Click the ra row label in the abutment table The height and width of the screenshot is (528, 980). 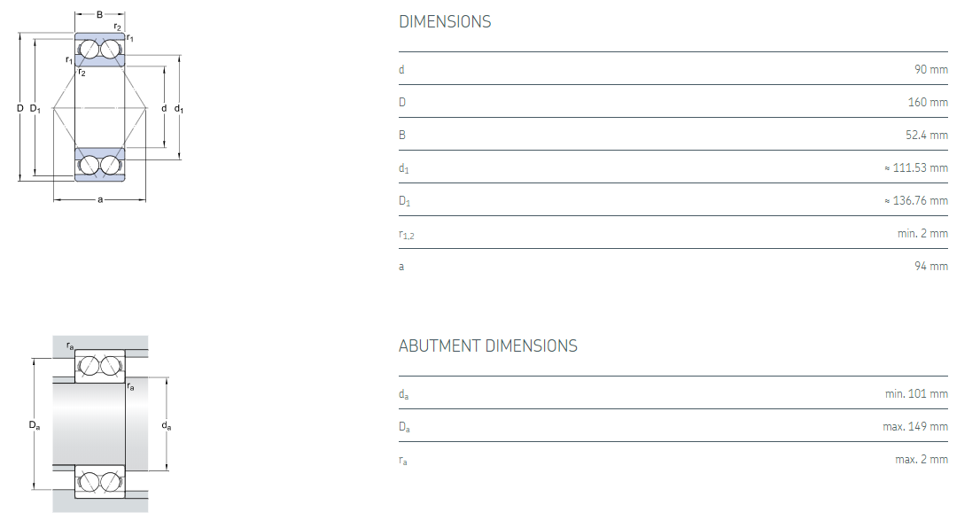[403, 461]
